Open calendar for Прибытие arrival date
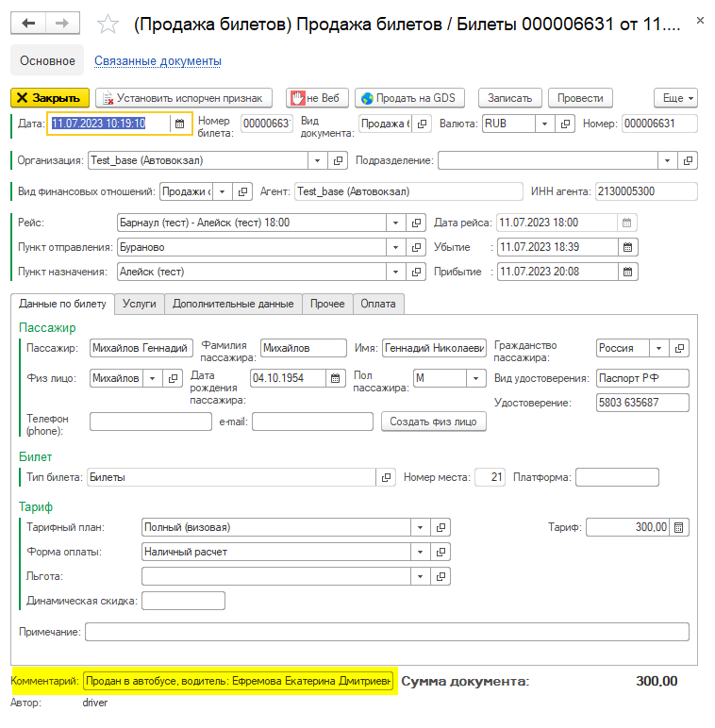The height and width of the screenshot is (728, 715). (627, 272)
